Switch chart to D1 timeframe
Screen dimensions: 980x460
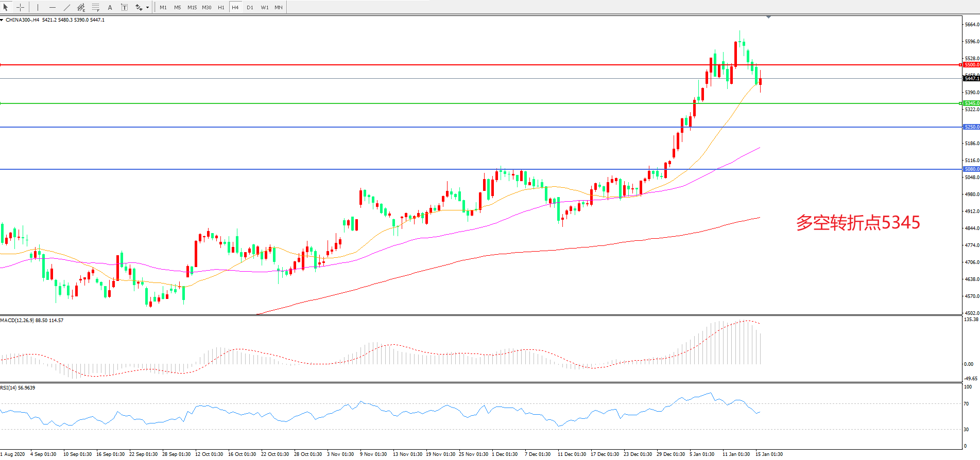click(x=250, y=7)
